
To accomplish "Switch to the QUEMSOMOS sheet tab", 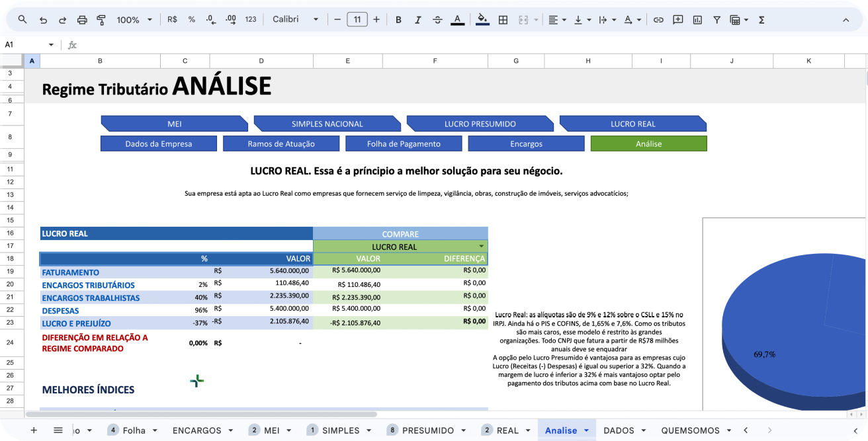I will pos(695,430).
